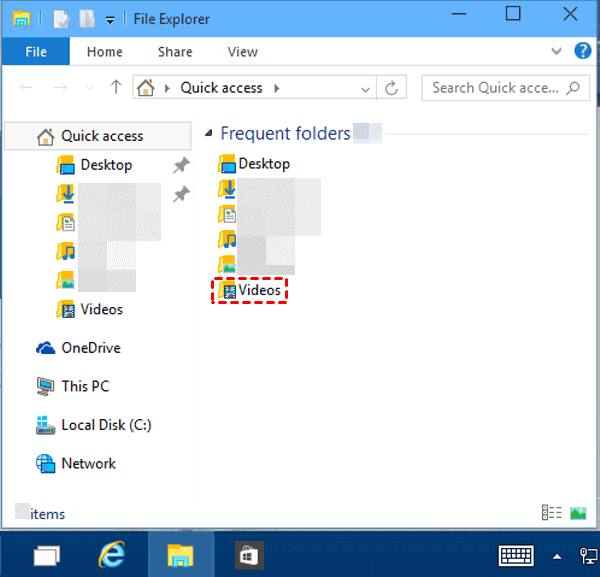Minimize the File Explorer window
Viewport: 600px width, 577px height.
click(458, 14)
